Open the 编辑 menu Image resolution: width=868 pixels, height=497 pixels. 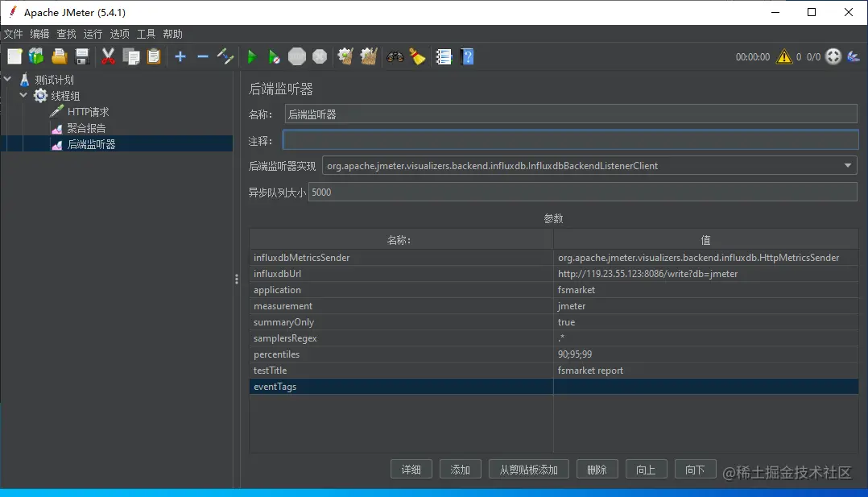[39, 34]
